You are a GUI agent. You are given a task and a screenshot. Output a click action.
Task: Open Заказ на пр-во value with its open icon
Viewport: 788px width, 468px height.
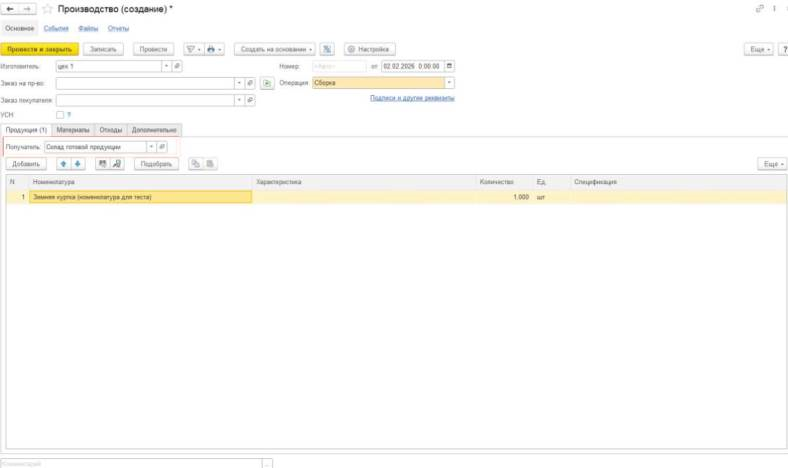tap(250, 83)
